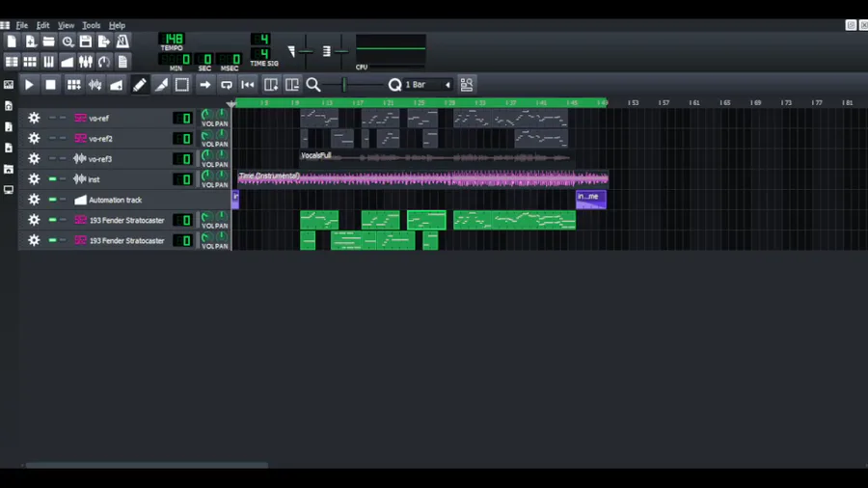The image size is (868, 488).
Task: Click the tempo display showing 148
Action: pyautogui.click(x=173, y=39)
